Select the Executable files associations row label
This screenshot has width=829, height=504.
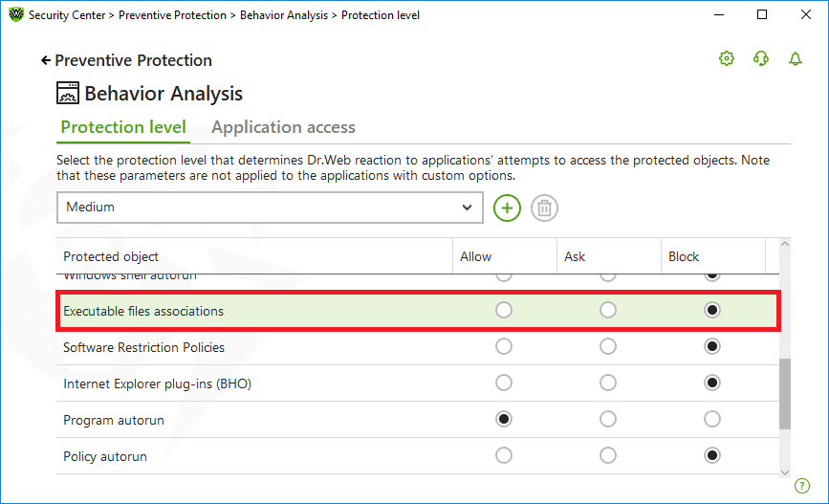(143, 311)
